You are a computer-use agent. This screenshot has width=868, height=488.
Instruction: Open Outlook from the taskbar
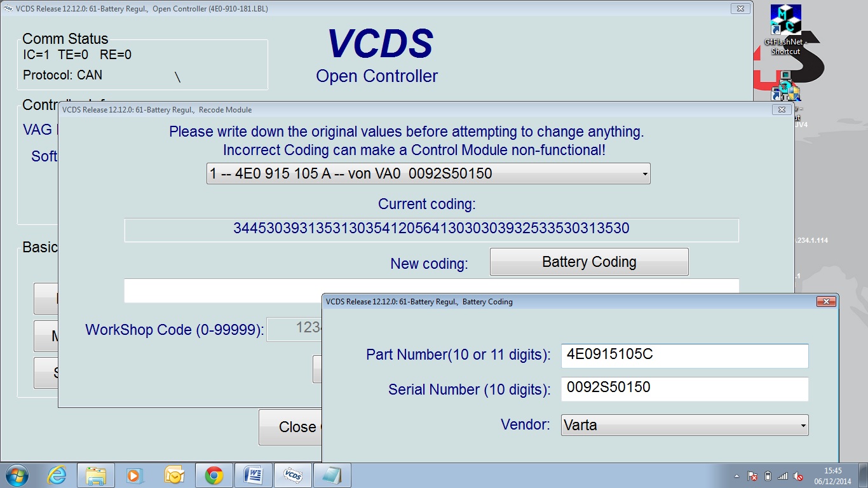[x=173, y=475]
